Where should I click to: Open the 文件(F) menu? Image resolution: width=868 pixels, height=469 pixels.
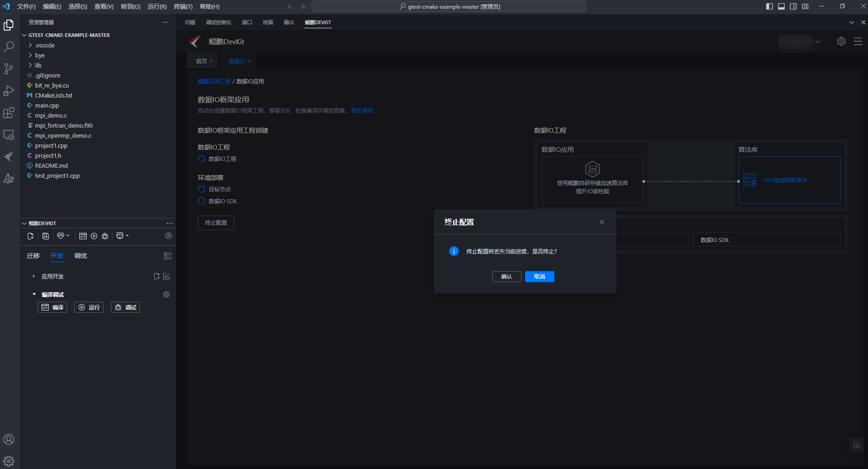[26, 6]
